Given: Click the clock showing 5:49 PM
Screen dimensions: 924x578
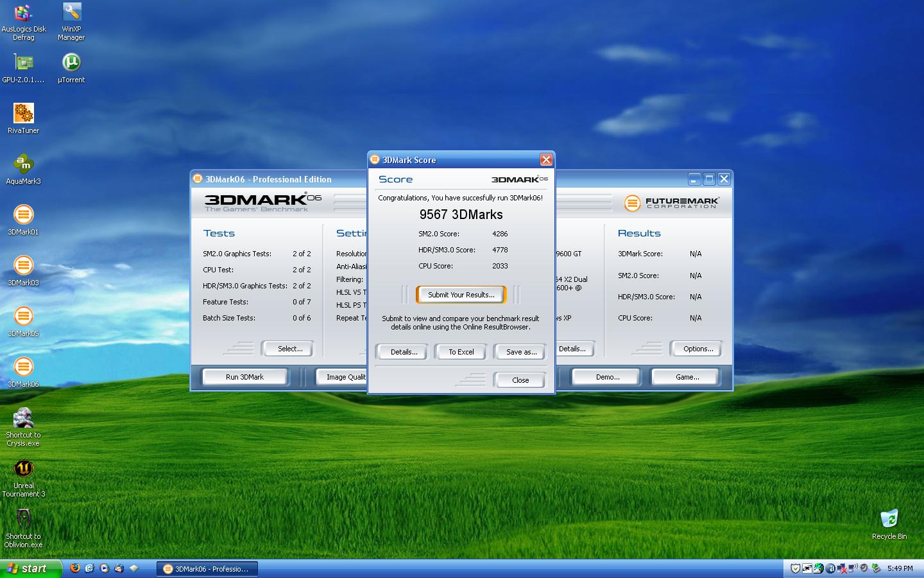Looking at the screenshot, I should 900,568.
